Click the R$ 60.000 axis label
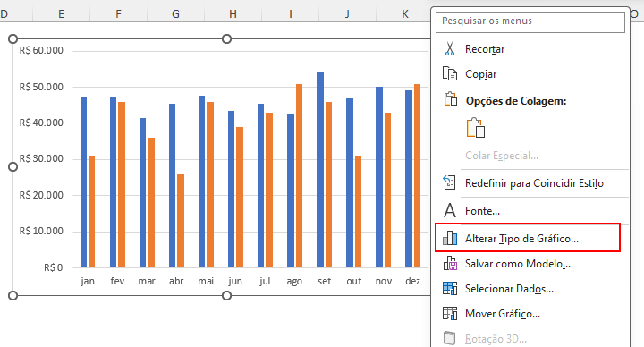644x347 pixels. pos(41,50)
